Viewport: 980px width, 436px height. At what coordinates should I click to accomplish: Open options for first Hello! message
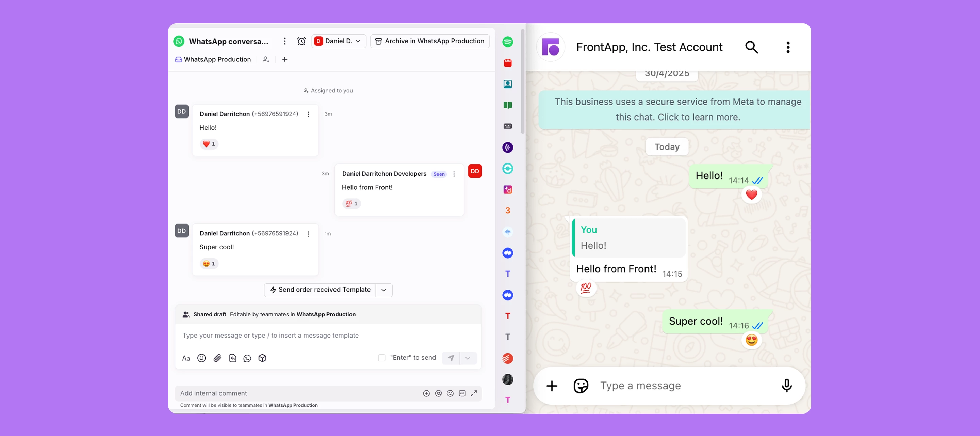[x=309, y=114]
